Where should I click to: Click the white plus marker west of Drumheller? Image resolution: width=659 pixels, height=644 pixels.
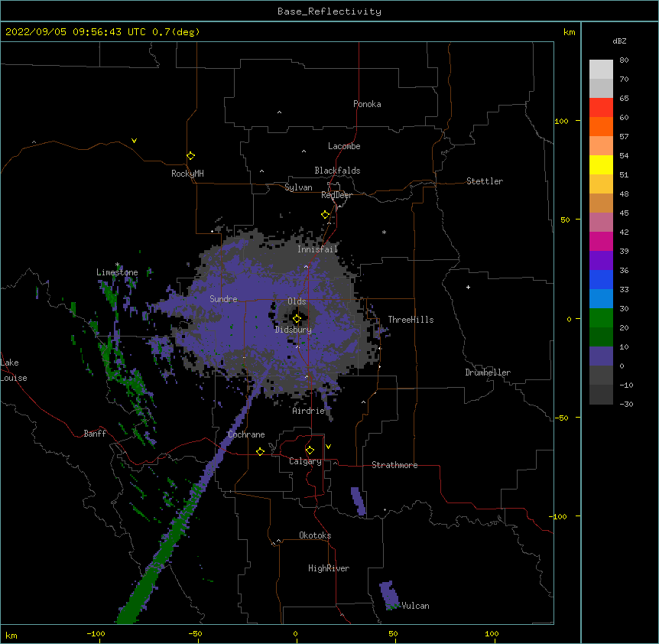[x=468, y=287]
